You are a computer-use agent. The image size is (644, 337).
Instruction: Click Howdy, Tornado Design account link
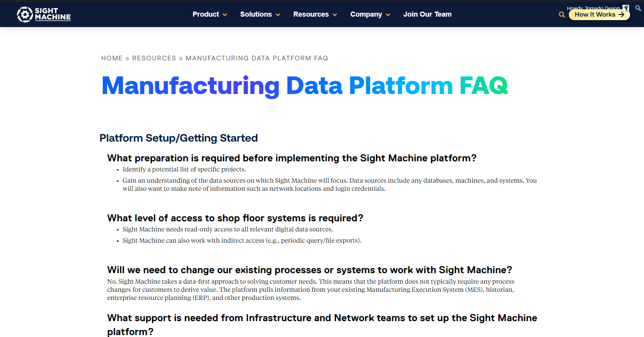click(x=593, y=8)
